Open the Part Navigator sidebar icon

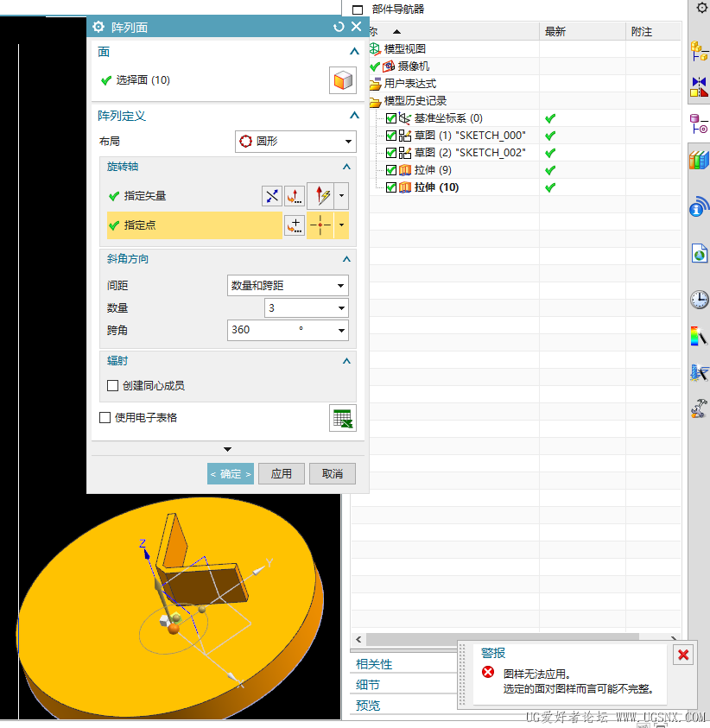pyautogui.click(x=699, y=124)
